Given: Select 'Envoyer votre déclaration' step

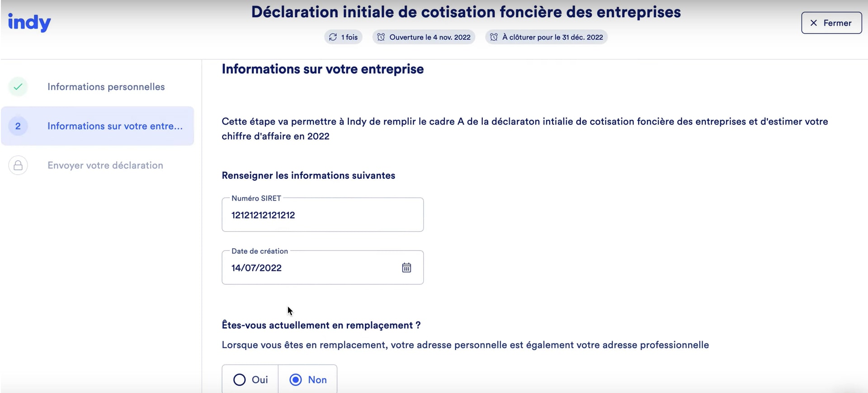Looking at the screenshot, I should coord(105,166).
